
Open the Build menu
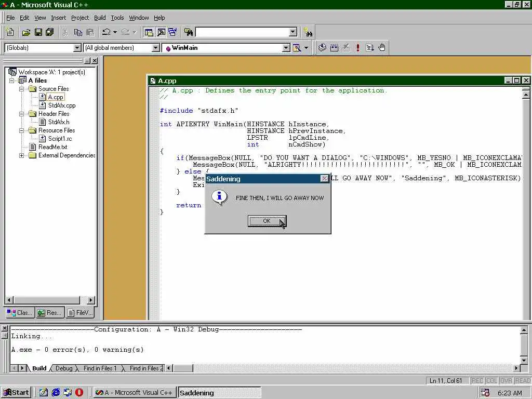click(100, 18)
